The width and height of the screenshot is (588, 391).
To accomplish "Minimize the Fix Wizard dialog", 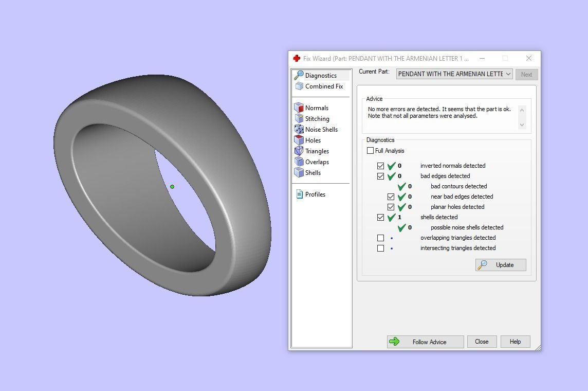I will [482, 58].
